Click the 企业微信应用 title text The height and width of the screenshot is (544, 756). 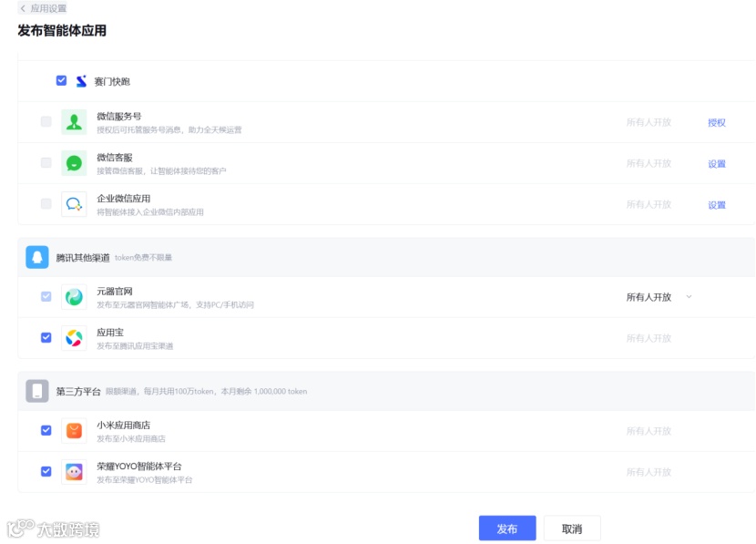[x=124, y=199]
